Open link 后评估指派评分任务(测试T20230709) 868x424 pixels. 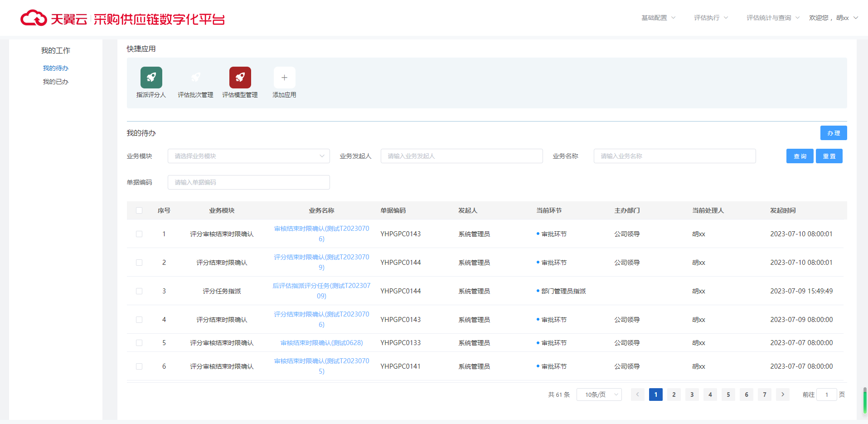click(321, 291)
